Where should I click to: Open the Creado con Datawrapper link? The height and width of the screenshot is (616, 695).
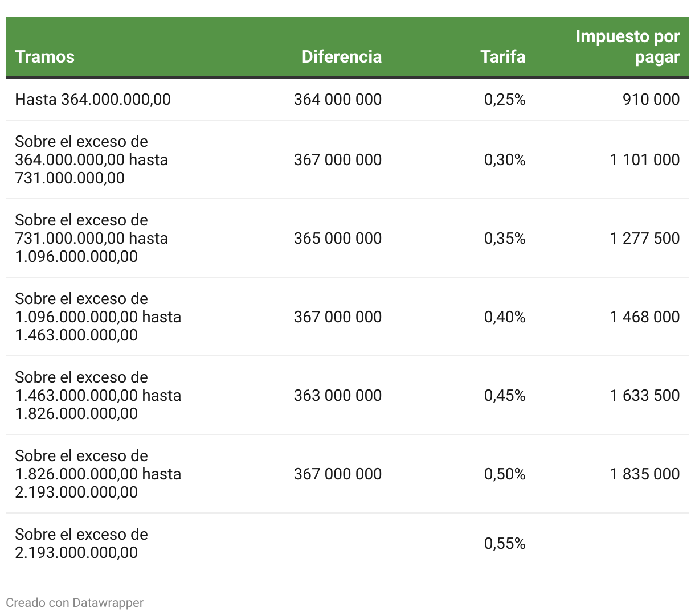[x=75, y=602]
